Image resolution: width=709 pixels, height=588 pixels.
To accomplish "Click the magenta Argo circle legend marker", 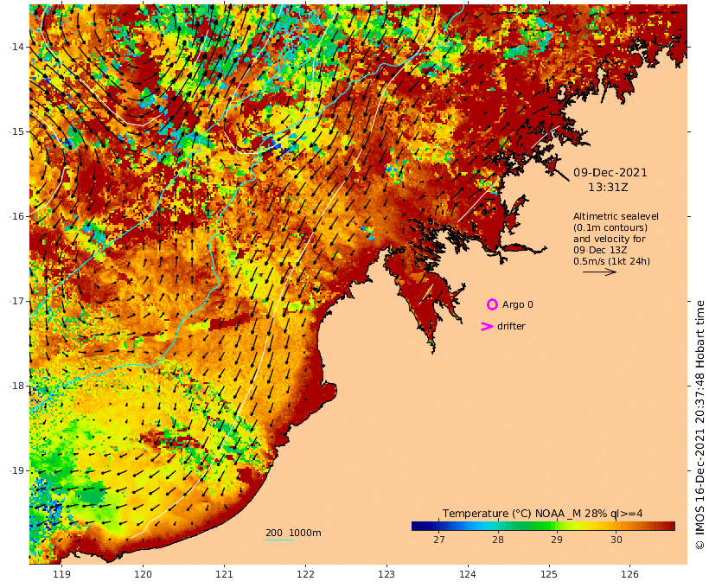I will pos(492,305).
